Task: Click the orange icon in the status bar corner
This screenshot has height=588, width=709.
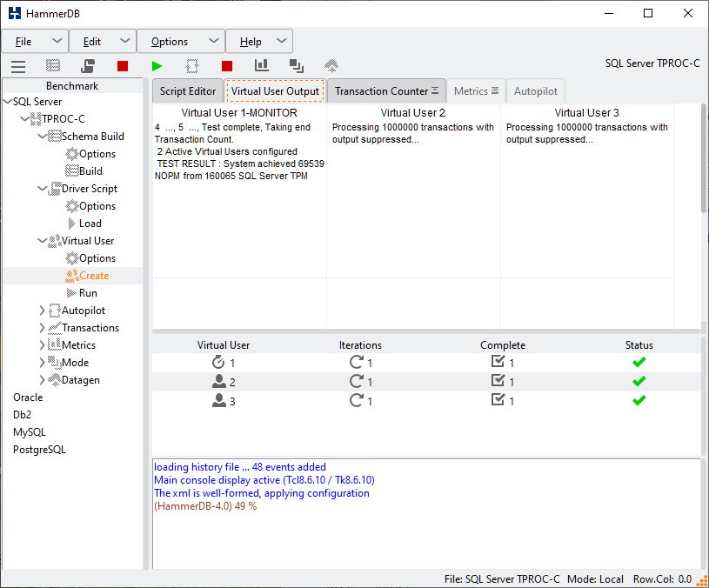Action: 702,581
